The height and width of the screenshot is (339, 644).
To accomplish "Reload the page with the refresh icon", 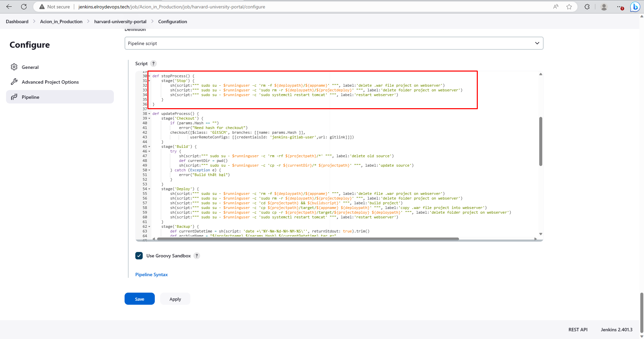I will (x=24, y=7).
